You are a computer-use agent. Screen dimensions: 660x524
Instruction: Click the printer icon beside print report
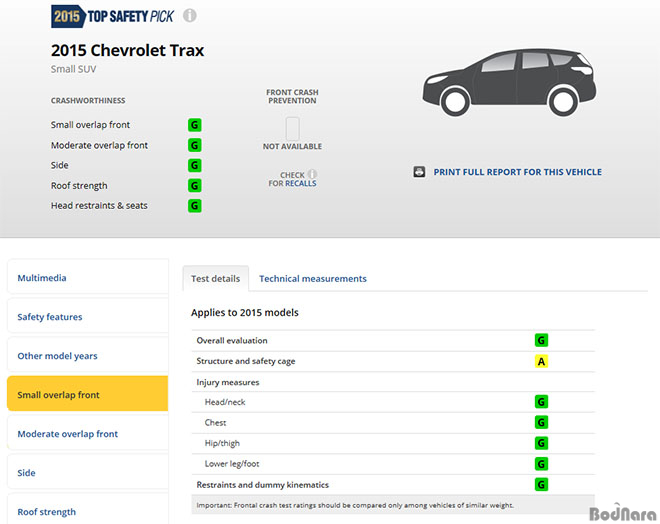tap(419, 172)
